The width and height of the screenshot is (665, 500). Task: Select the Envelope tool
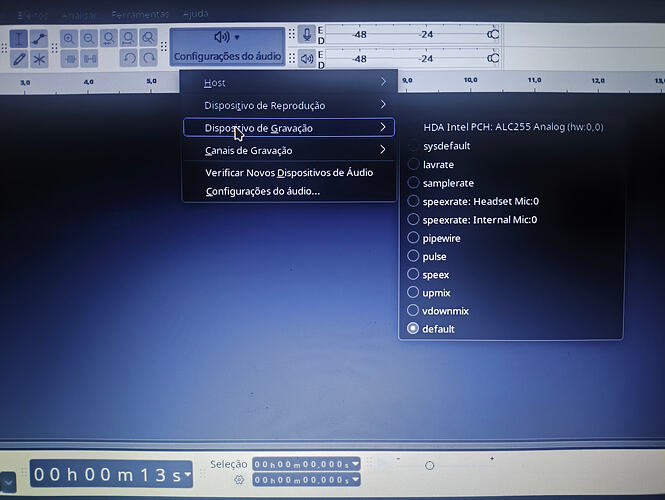40,39
